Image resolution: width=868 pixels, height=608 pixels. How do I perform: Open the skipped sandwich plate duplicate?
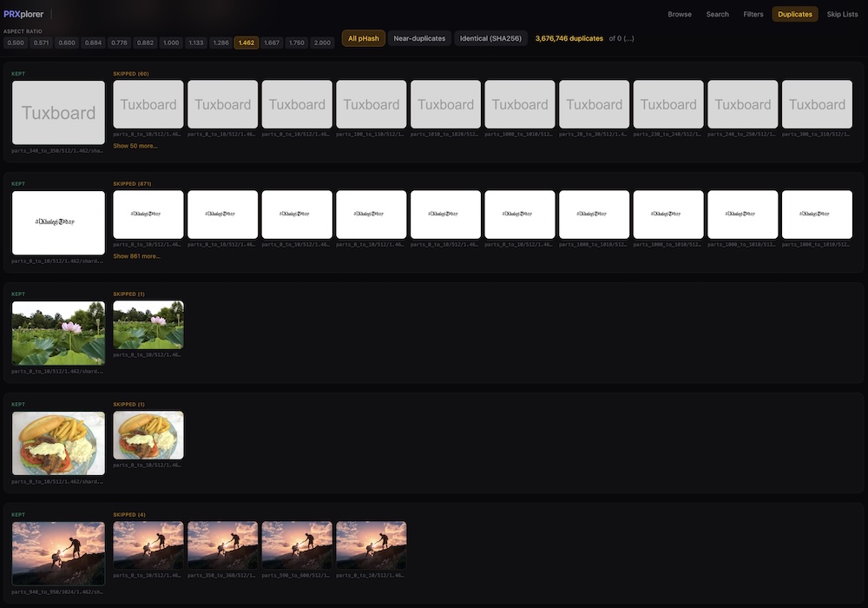click(x=148, y=434)
